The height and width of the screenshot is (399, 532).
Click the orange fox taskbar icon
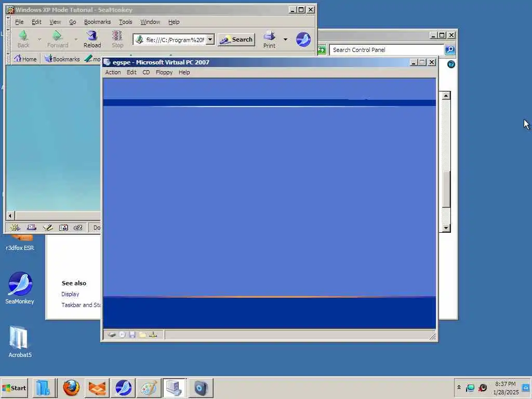(97, 388)
